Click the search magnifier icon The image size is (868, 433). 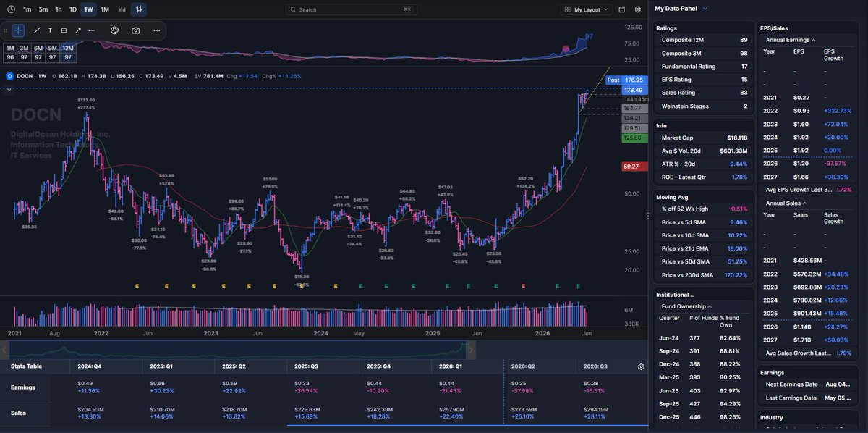(x=293, y=9)
